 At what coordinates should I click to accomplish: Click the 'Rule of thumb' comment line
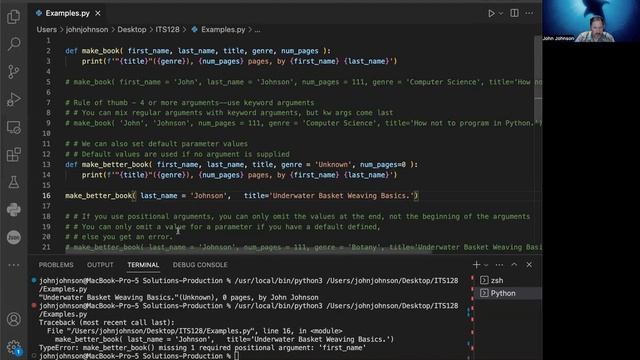[x=190, y=102]
